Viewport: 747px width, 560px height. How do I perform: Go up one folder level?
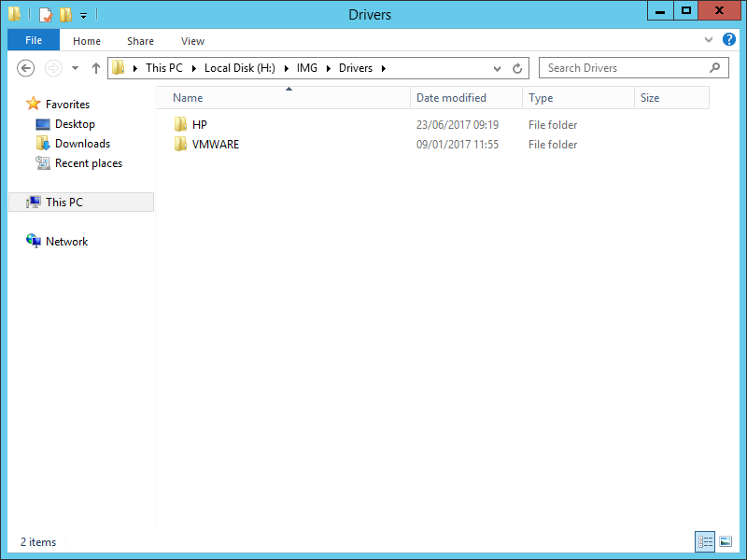coord(96,68)
